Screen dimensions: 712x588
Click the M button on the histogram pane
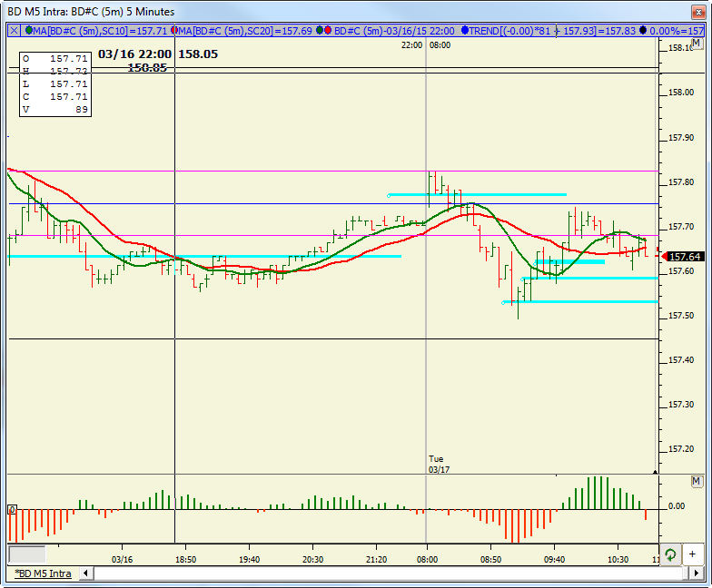pyautogui.click(x=697, y=481)
